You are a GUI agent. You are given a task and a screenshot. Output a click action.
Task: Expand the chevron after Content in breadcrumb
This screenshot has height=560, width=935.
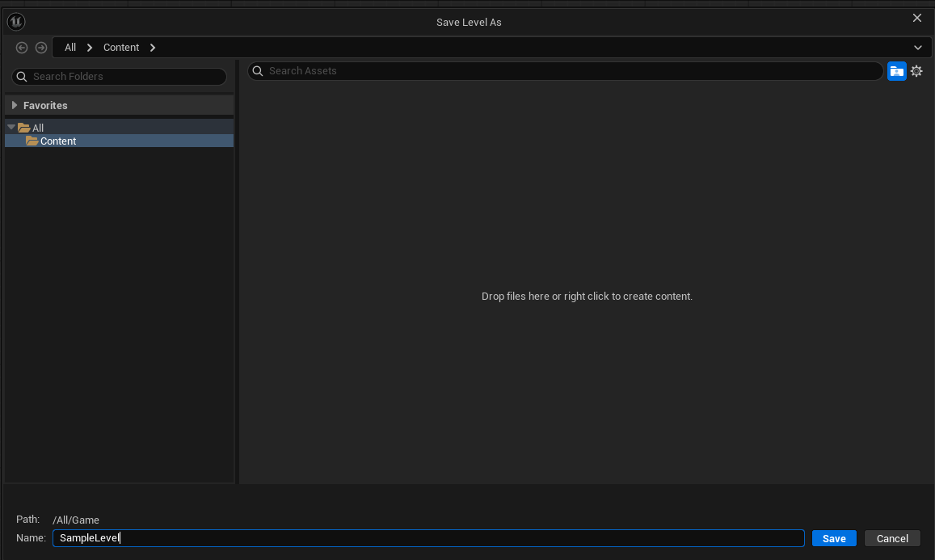pos(153,48)
